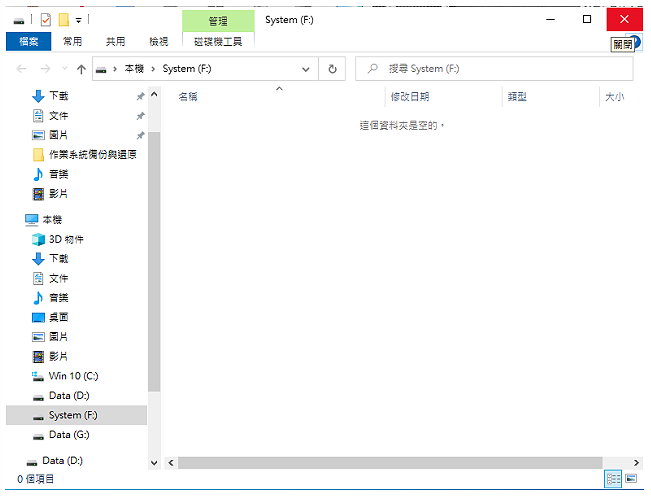
Task: Click the magnifier search icon
Action: coord(372,68)
